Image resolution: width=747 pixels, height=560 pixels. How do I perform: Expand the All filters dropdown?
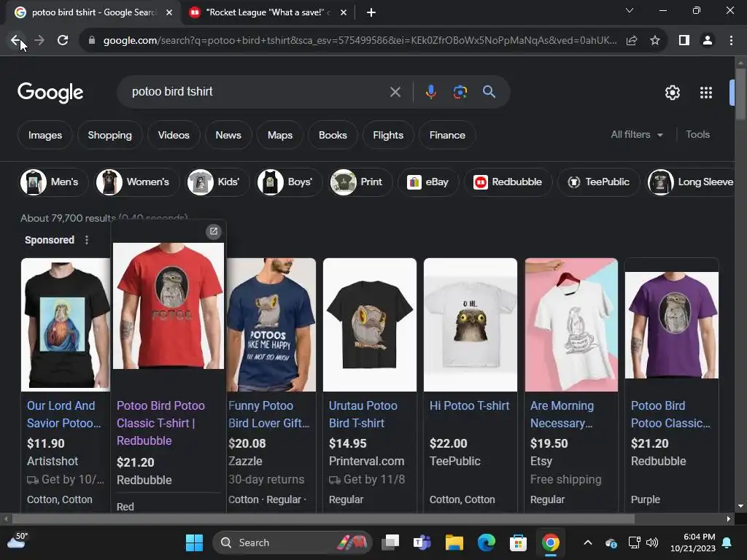click(x=637, y=135)
